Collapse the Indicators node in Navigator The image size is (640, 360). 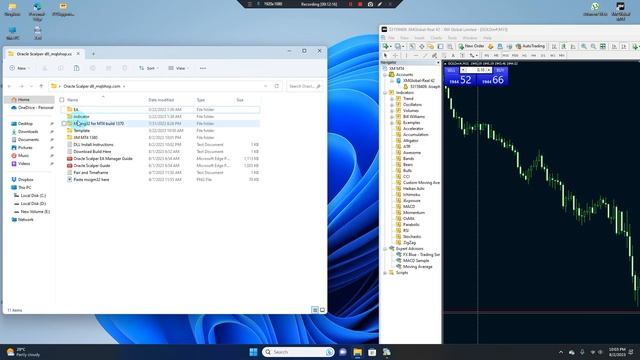[385, 93]
